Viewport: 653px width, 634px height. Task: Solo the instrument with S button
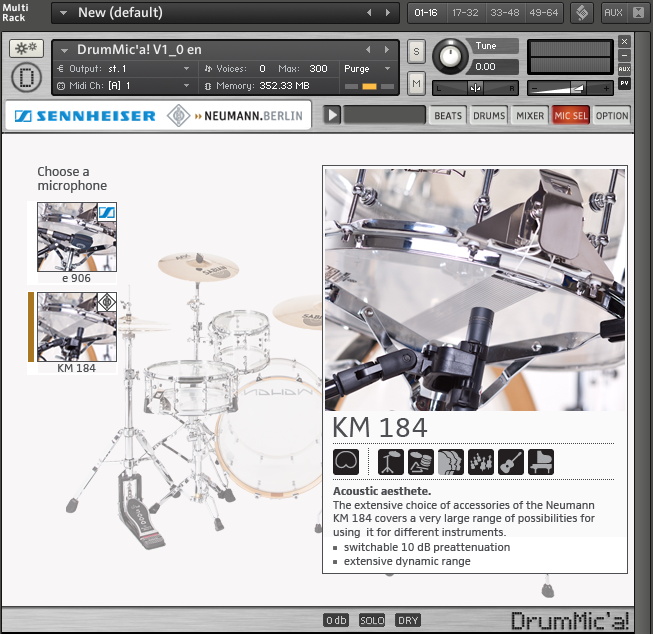coord(416,52)
